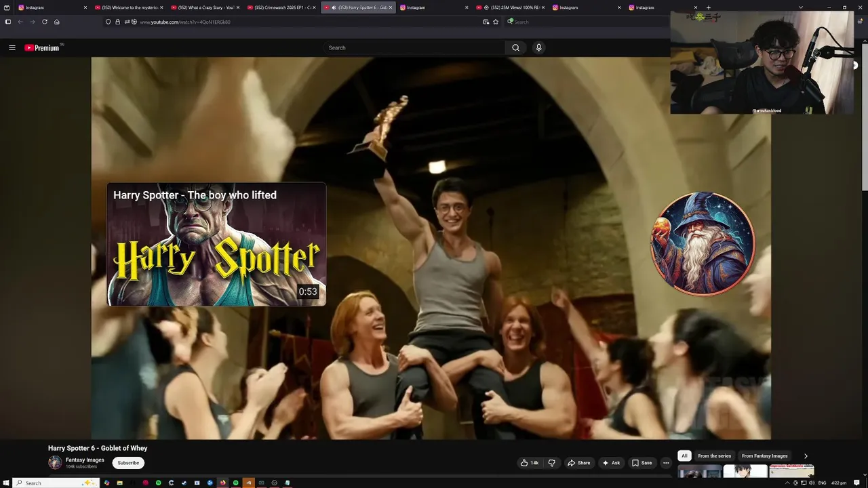Click the YouTube search magnifier button
Screen dimensions: 868x488
[515, 47]
